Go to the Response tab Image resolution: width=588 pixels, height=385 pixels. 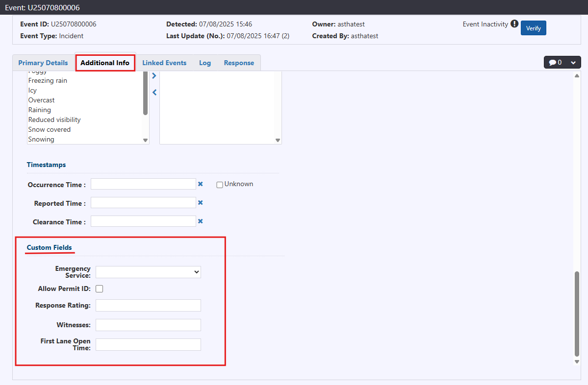[x=239, y=63]
